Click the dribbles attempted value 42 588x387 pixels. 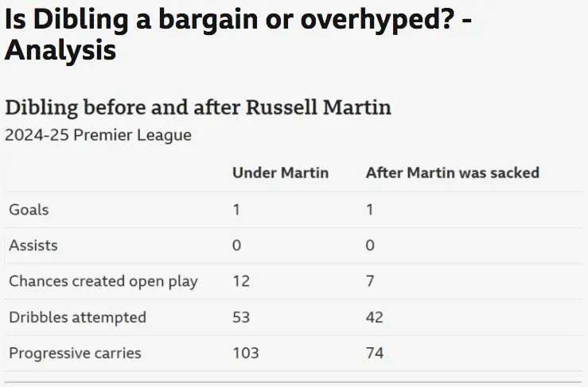375,317
